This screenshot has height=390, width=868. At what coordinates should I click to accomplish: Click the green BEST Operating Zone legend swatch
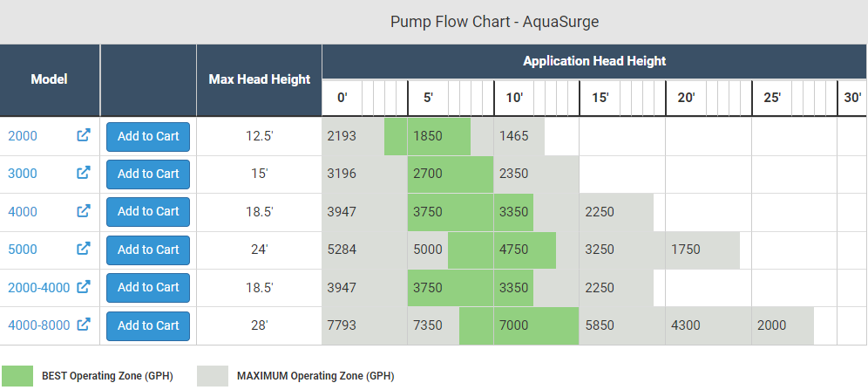tap(17, 375)
